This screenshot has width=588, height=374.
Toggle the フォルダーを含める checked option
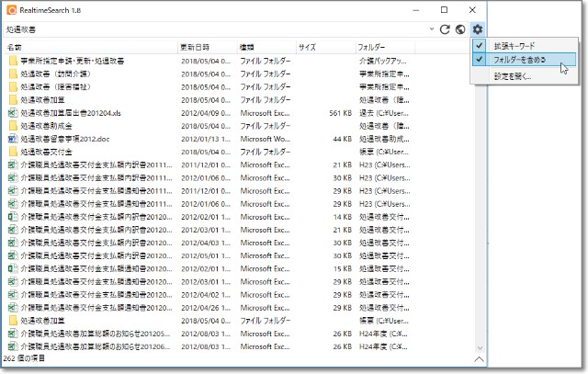click(519, 60)
